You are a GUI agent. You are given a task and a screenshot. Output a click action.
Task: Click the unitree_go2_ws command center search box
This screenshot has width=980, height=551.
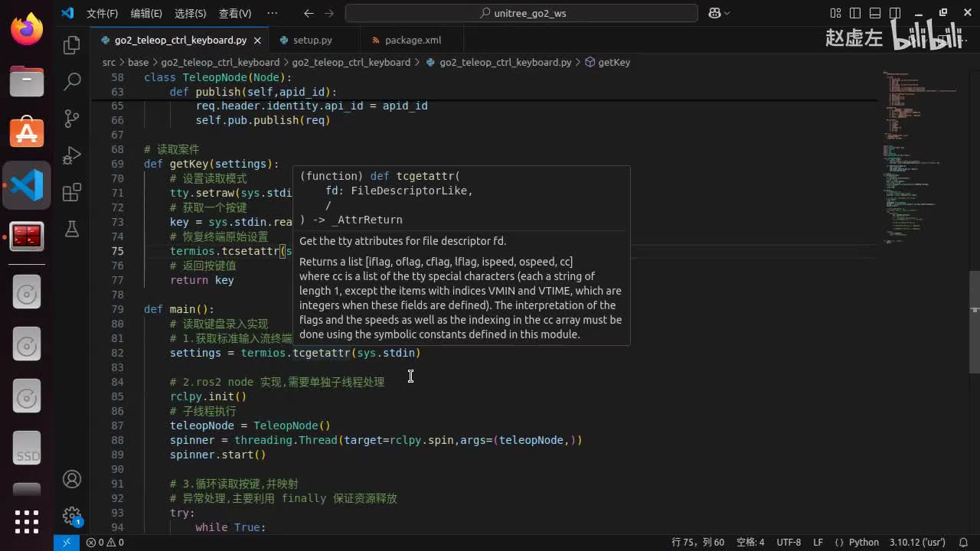(x=521, y=13)
